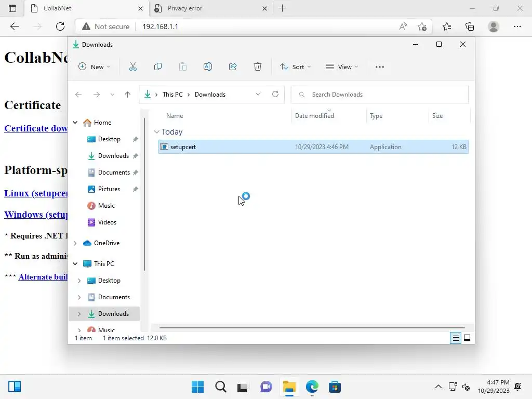Switch to the Privacy error tab

(x=210, y=8)
